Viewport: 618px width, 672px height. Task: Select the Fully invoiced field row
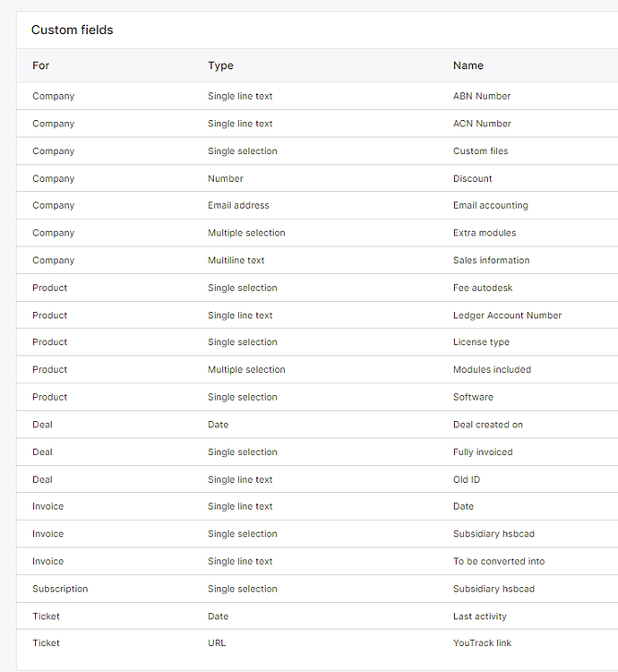point(317,452)
